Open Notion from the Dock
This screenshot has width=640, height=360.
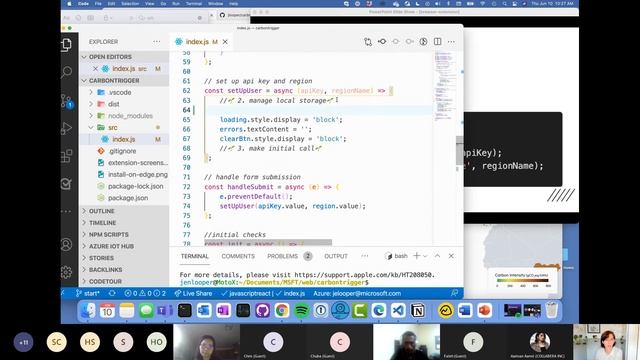pos(417,311)
